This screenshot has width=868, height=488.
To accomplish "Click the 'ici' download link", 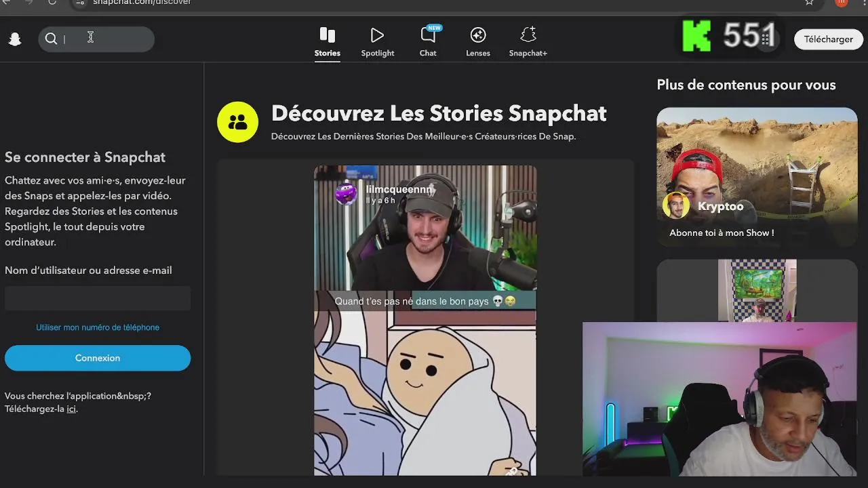I will (x=71, y=409).
